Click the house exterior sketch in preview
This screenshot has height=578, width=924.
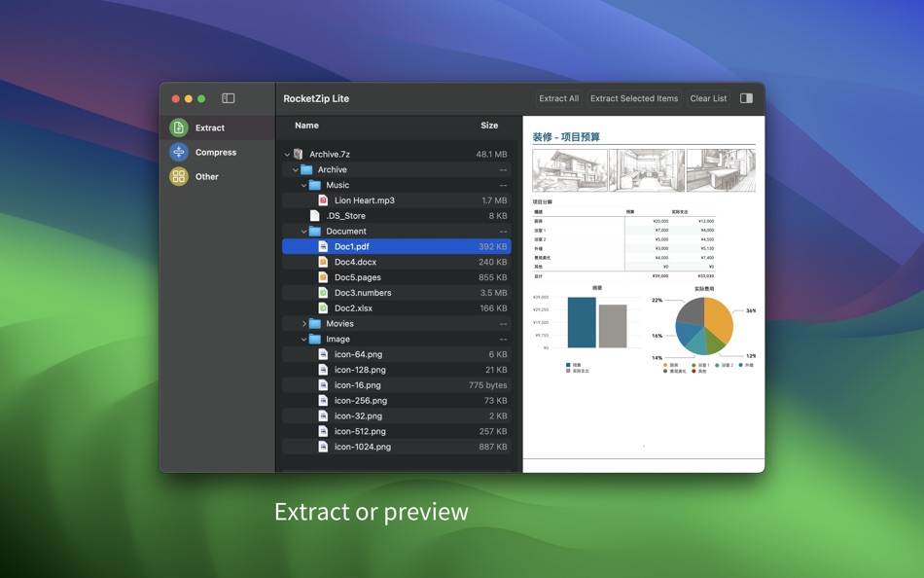(x=570, y=170)
